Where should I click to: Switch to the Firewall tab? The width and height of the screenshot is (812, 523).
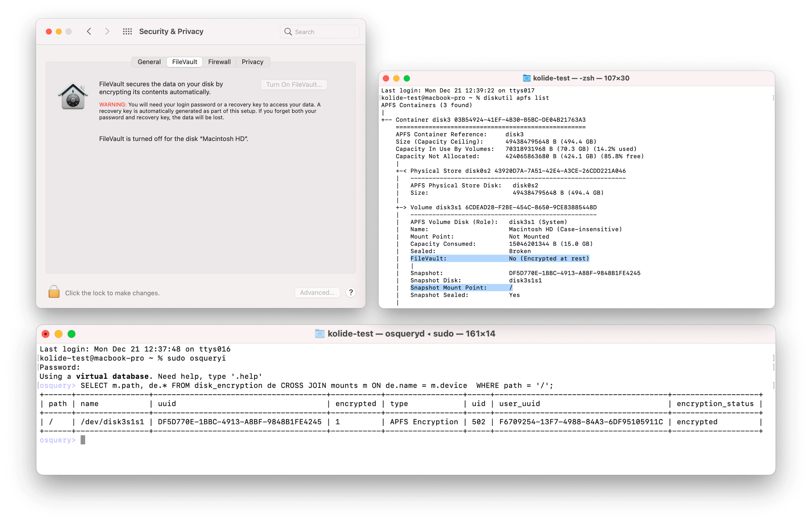click(x=219, y=62)
